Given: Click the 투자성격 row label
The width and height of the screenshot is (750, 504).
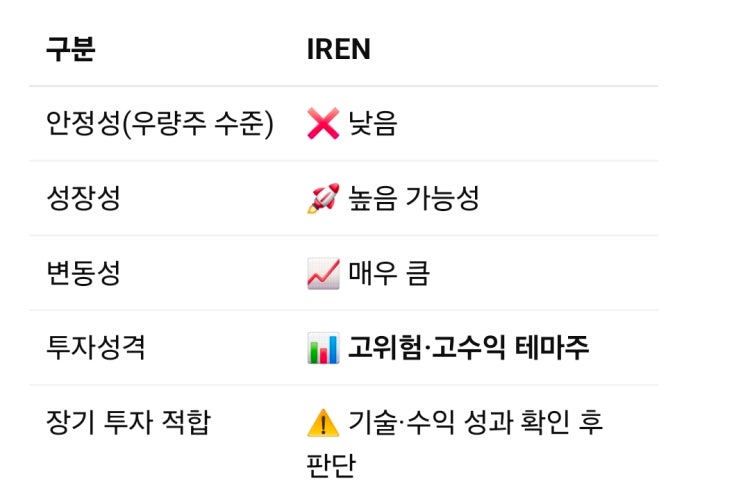Looking at the screenshot, I should 95,348.
